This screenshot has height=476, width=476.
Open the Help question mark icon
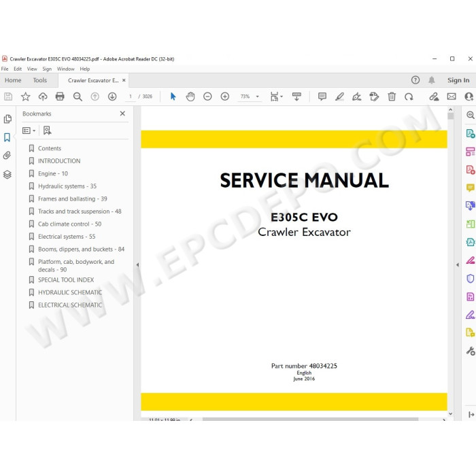[x=415, y=80]
